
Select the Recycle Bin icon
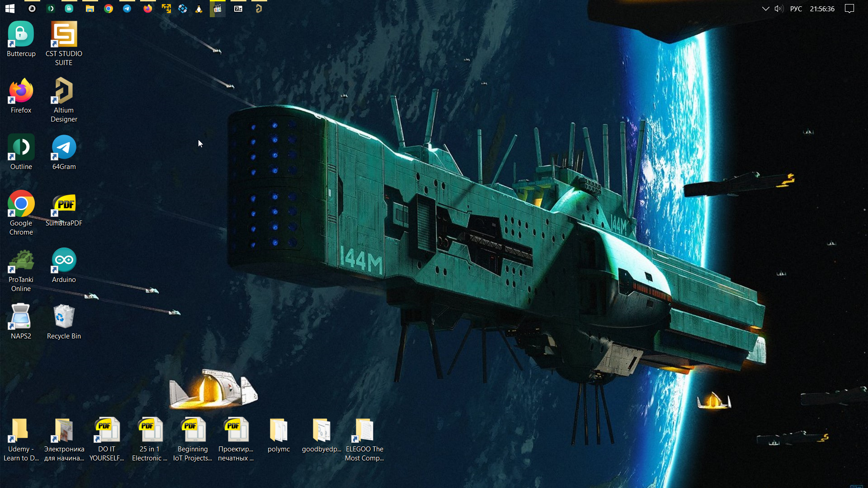coord(64,322)
